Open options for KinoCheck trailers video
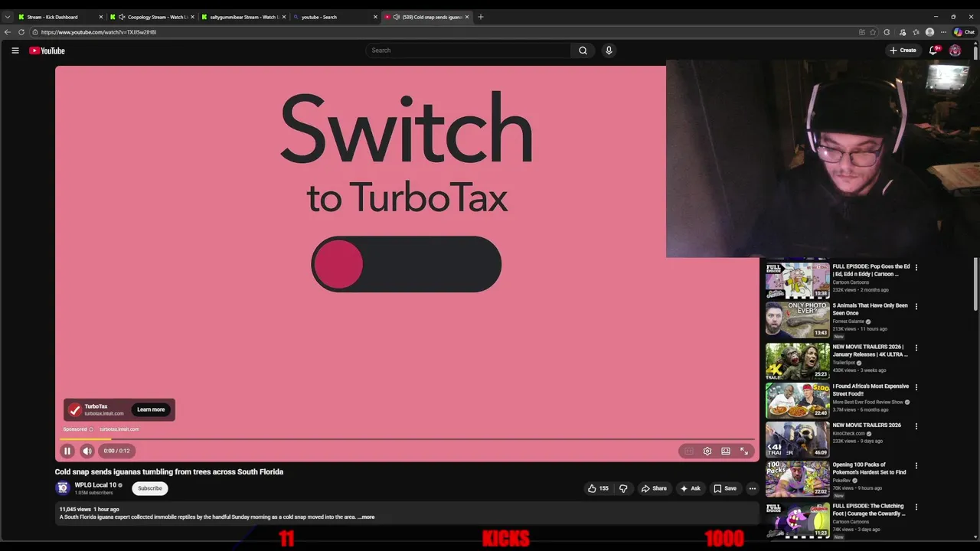This screenshot has width=980, height=551. click(x=916, y=426)
